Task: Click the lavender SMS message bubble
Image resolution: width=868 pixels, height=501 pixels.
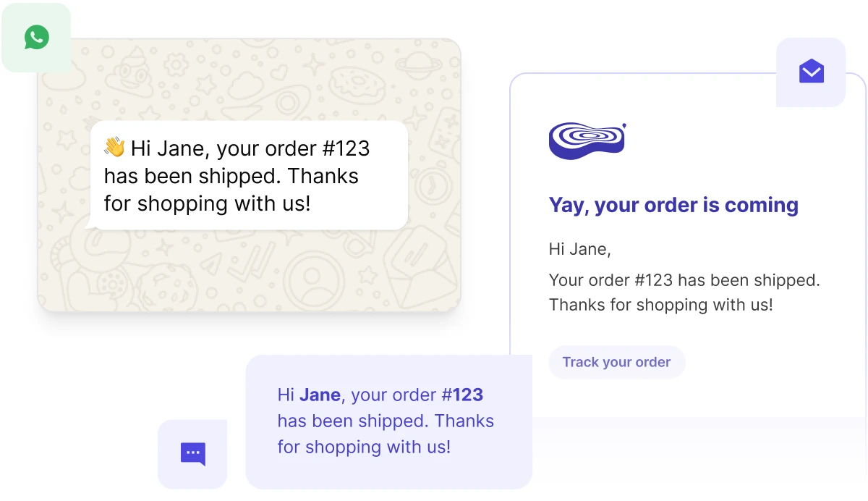Action: coord(389,421)
